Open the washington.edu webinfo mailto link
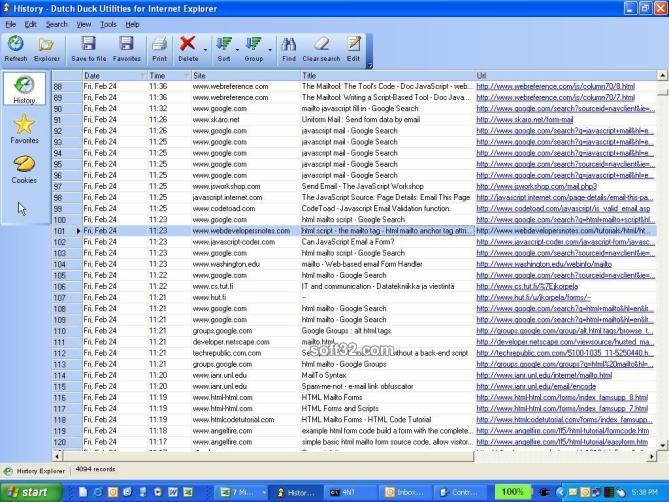The image size is (669, 502). coord(544,264)
